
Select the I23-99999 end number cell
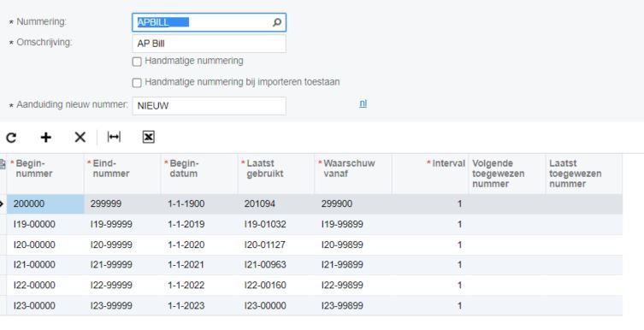click(122, 306)
